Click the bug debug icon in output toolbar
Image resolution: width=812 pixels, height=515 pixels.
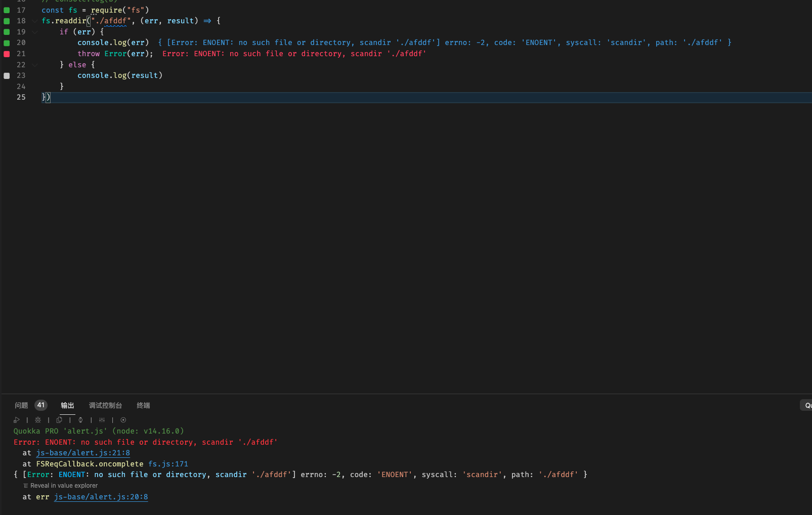click(38, 420)
